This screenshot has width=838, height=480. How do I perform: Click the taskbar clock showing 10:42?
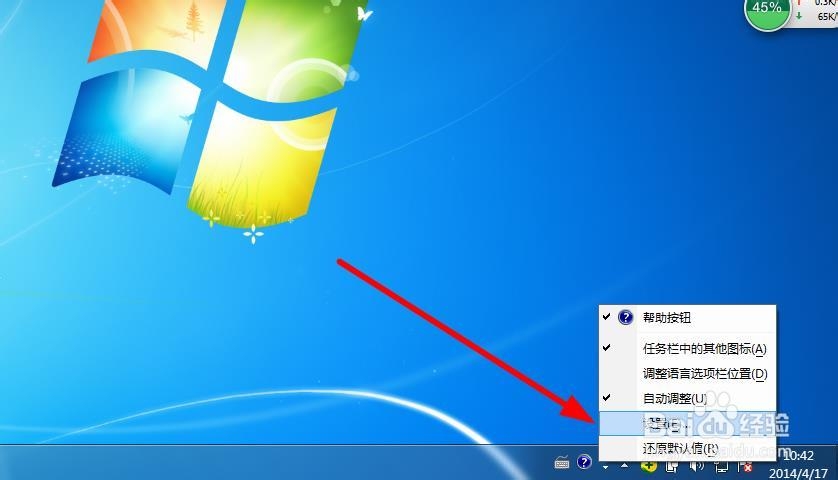tap(798, 464)
